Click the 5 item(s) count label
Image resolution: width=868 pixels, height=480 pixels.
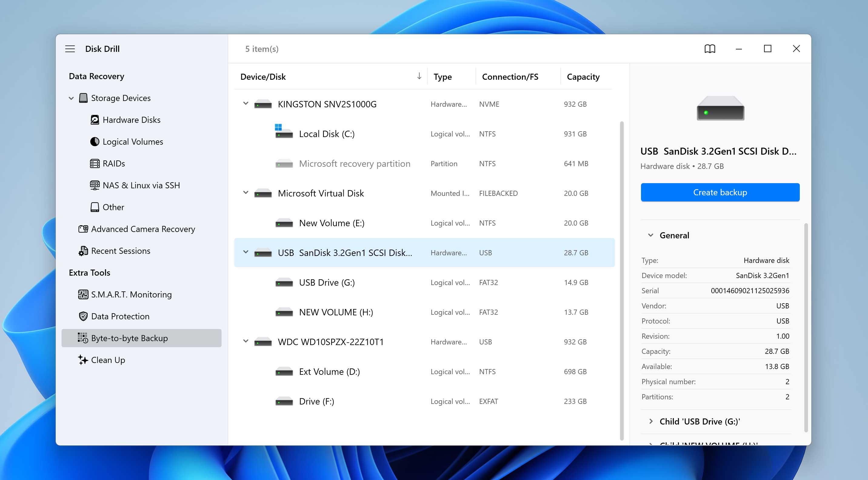pyautogui.click(x=262, y=49)
